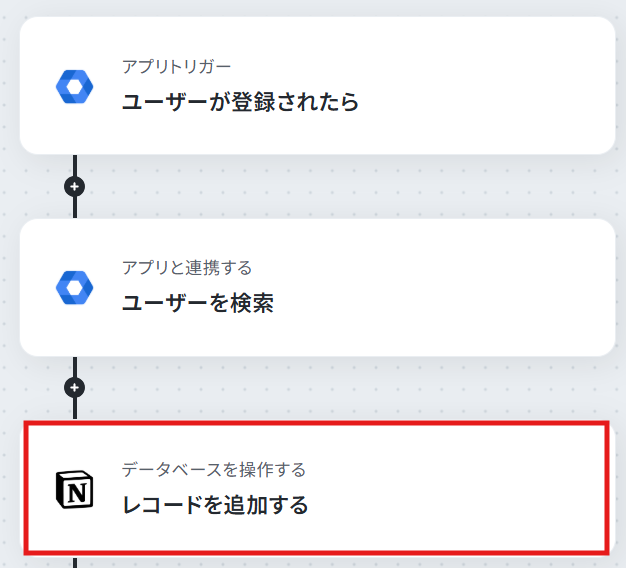Select the user search card's empty area

click(x=479, y=287)
